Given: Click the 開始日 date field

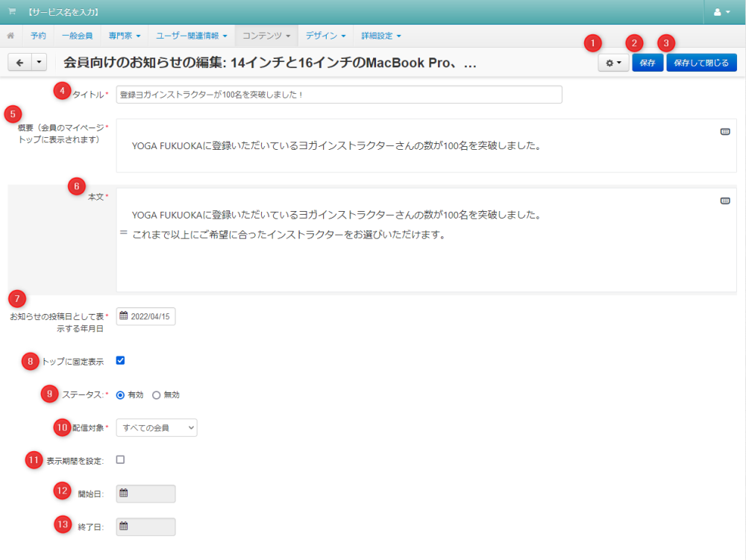Looking at the screenshot, I should coord(145,494).
